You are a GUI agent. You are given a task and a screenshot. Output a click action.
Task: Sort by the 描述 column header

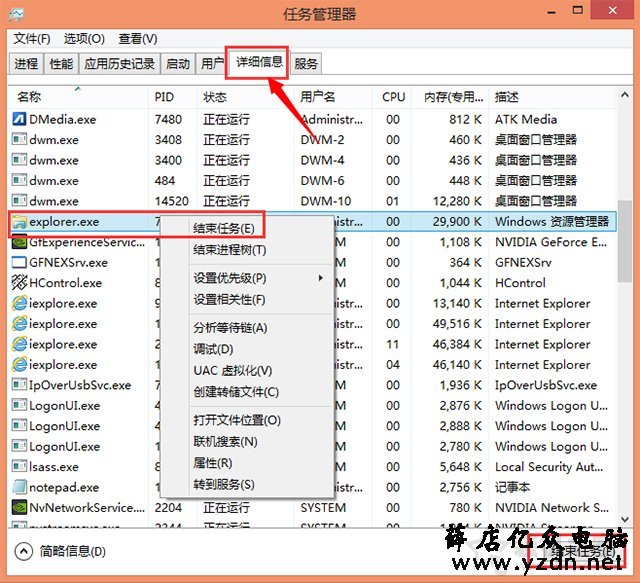(553, 97)
